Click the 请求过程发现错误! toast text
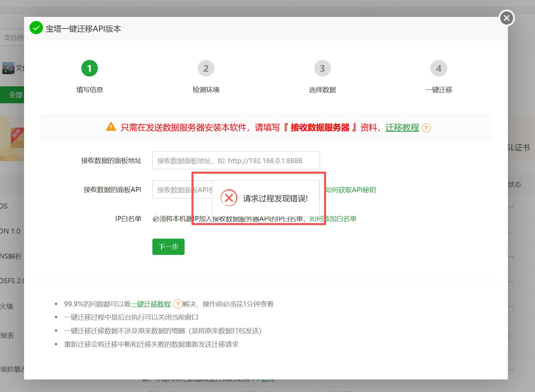 coord(275,198)
